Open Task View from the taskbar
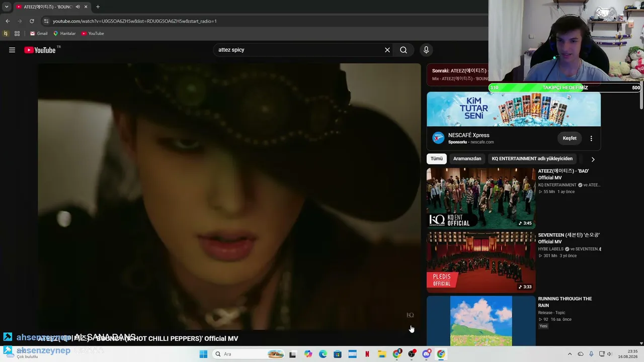644x362 pixels. pyautogui.click(x=293, y=354)
